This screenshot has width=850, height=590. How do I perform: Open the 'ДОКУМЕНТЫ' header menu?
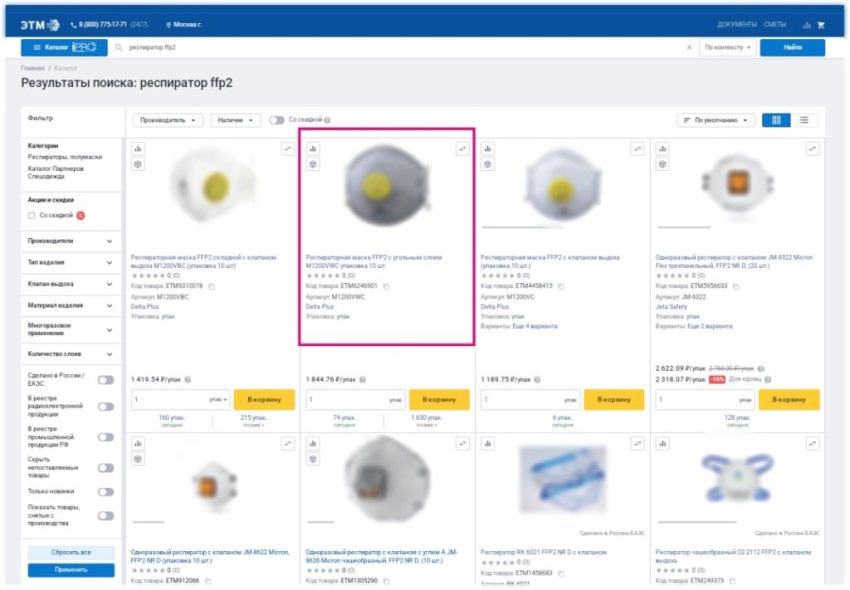(737, 25)
